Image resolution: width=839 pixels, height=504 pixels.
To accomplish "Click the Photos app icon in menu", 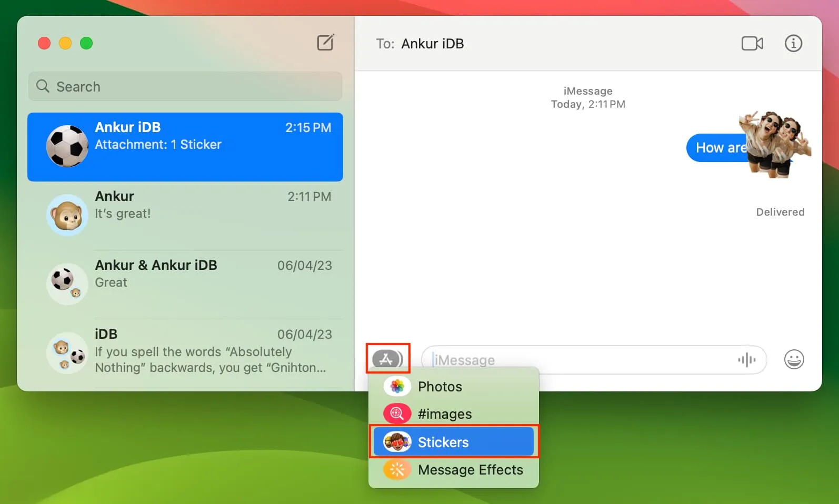I will point(397,386).
